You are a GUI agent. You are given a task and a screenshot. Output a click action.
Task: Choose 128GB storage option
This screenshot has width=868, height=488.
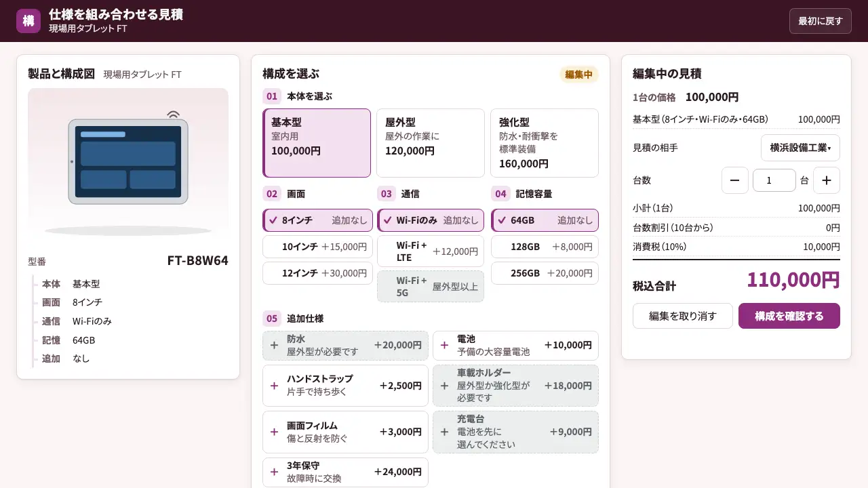pyautogui.click(x=545, y=247)
